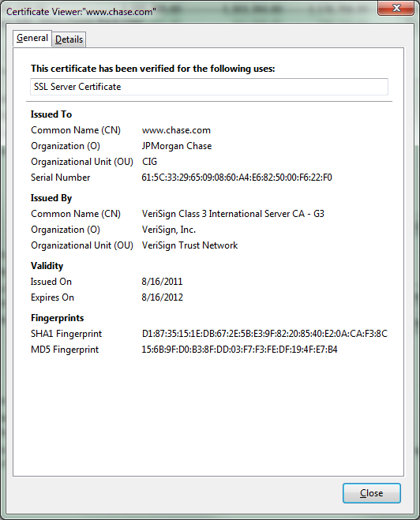The height and width of the screenshot is (520, 420).
Task: Click the SHA1 fingerprint value starting D1:87:35
Action: 264,334
